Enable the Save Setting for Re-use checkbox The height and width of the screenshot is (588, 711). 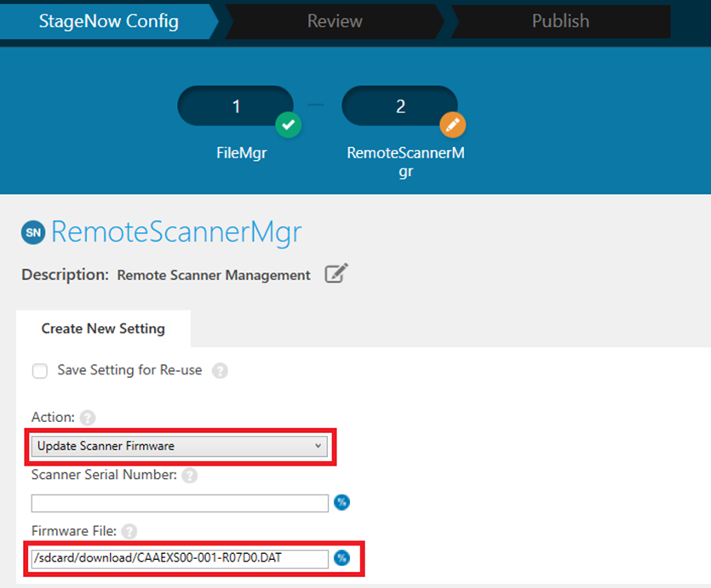click(x=39, y=371)
